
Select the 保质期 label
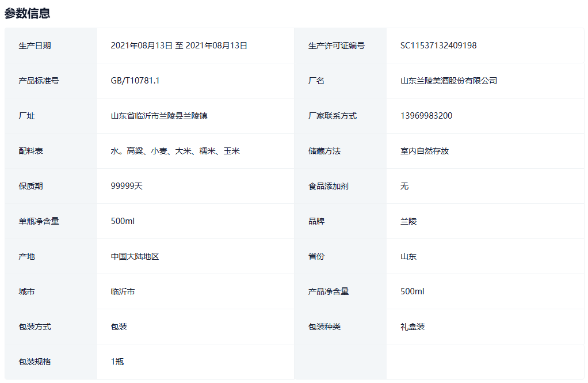coord(30,186)
